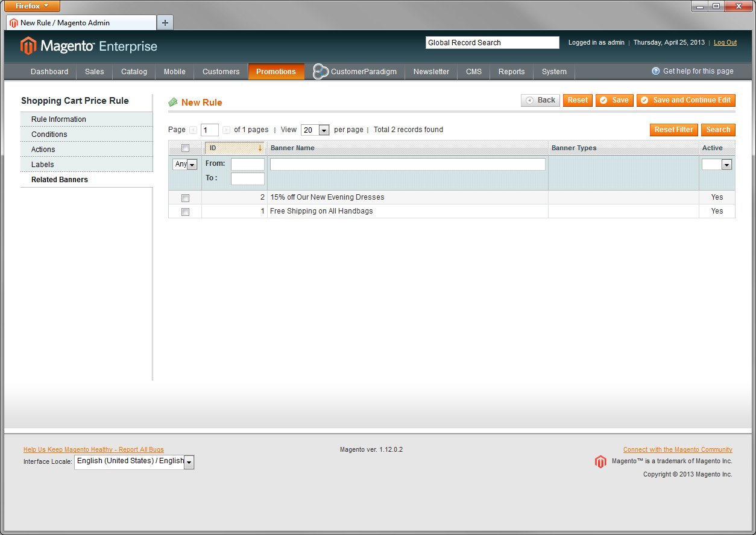Click the New Rule / Magento Admin browser tab

[x=81, y=23]
